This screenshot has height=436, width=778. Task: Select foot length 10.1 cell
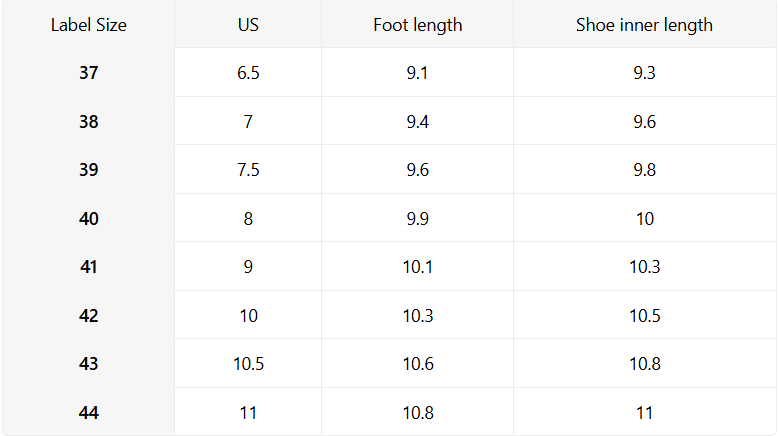point(418,267)
